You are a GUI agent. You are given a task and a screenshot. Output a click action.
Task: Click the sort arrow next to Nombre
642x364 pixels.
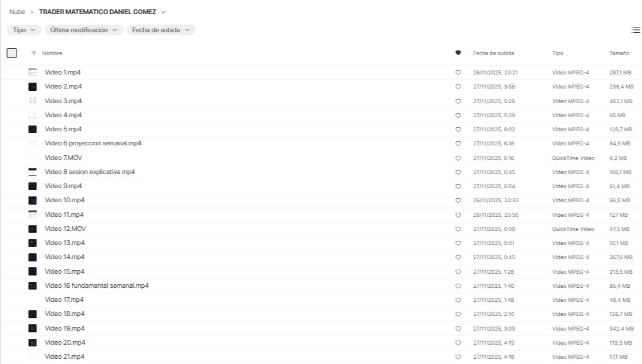coord(33,53)
